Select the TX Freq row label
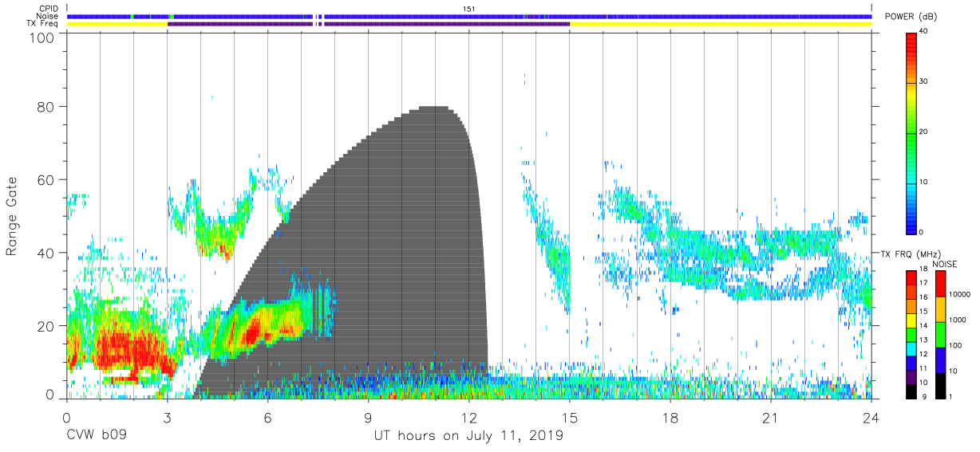Screen dimensions: 980x452 point(43,24)
